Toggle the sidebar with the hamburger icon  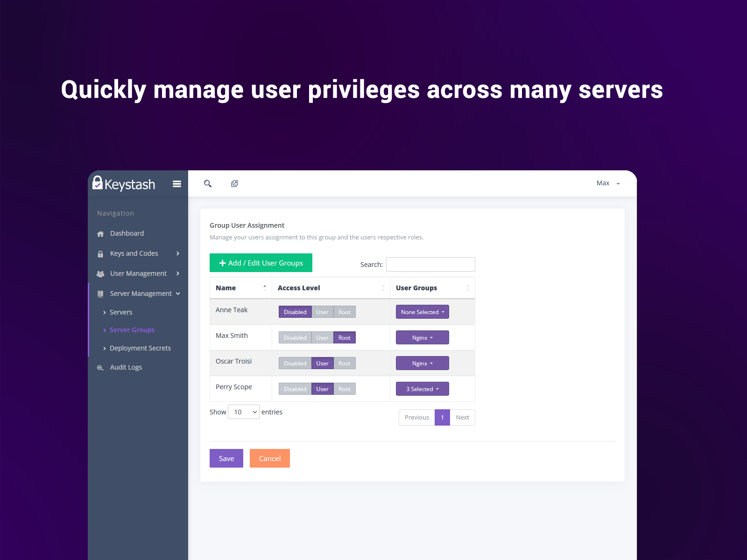click(x=176, y=184)
